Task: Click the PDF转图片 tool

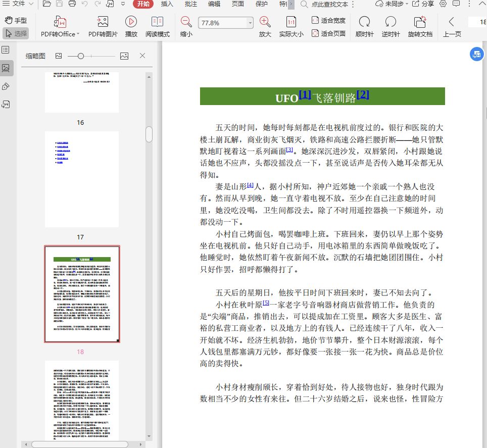Action: [103, 23]
